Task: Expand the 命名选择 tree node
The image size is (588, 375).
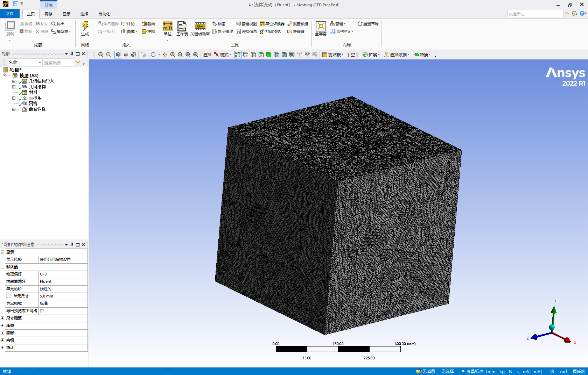Action: pyautogui.click(x=14, y=109)
